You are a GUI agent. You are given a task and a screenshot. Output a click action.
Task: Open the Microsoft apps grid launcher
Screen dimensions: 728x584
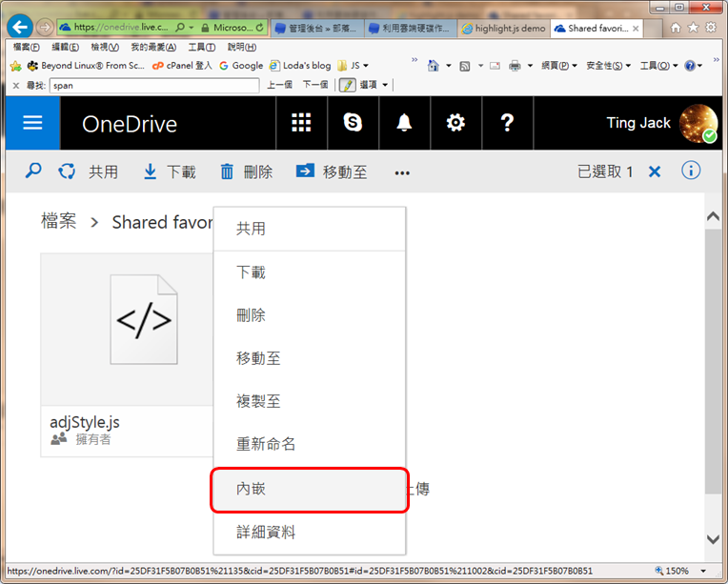[x=301, y=123]
